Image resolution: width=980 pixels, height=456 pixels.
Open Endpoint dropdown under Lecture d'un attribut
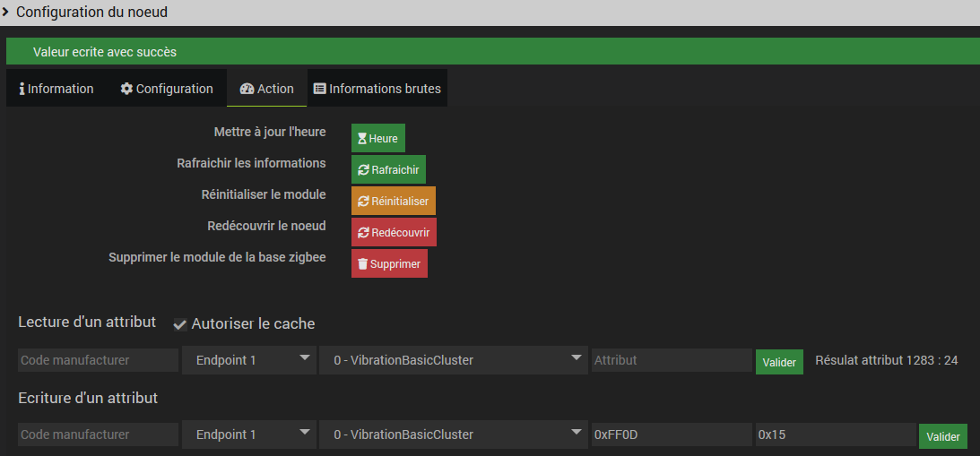pos(247,360)
